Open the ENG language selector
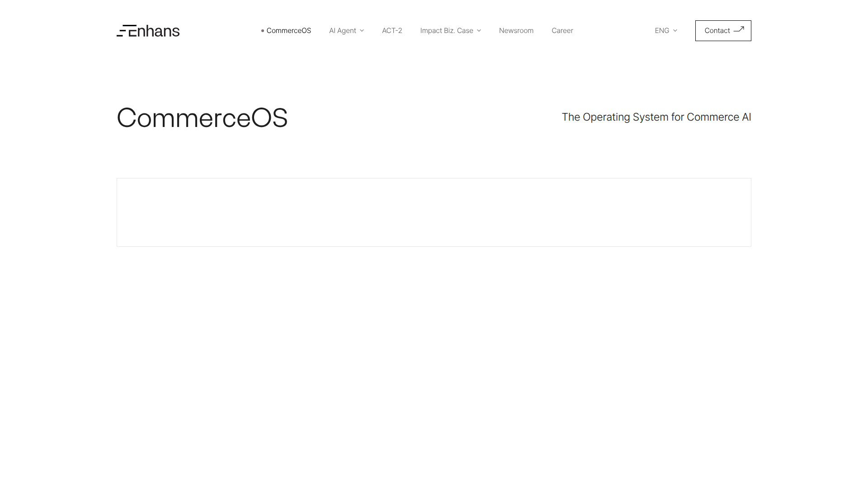Image resolution: width=868 pixels, height=488 pixels. (662, 31)
